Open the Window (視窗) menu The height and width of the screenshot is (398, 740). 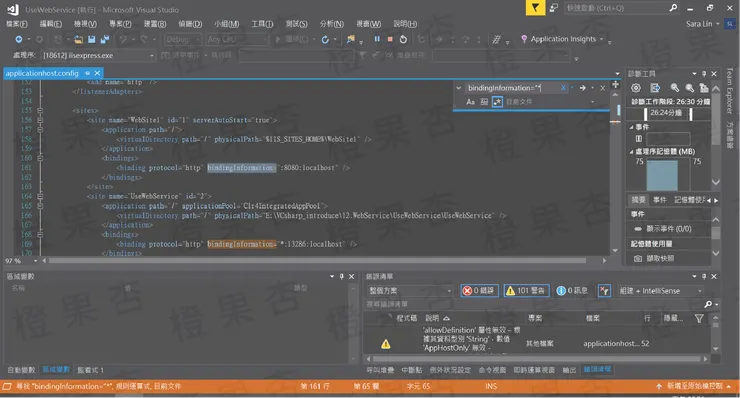click(369, 24)
